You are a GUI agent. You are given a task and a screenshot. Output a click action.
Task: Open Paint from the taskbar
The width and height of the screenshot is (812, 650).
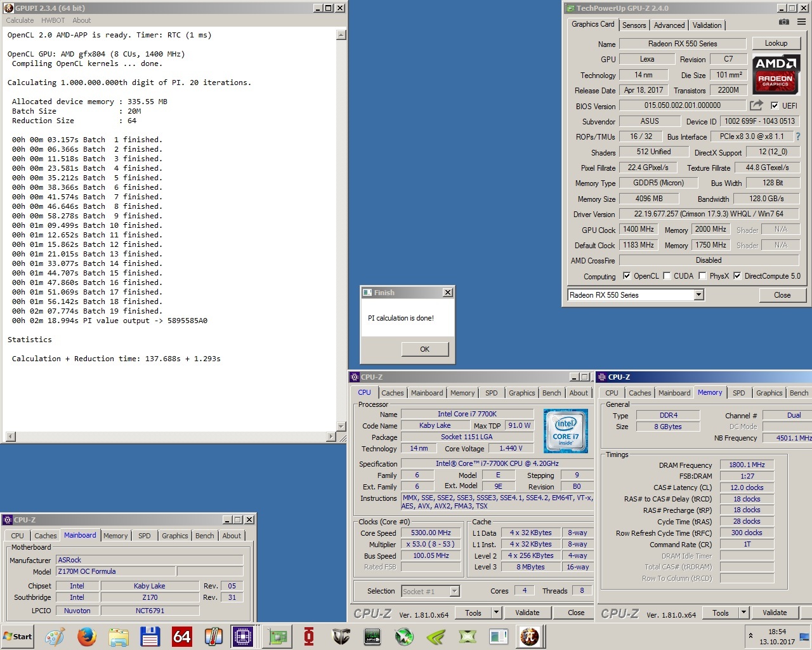pyautogui.click(x=55, y=636)
